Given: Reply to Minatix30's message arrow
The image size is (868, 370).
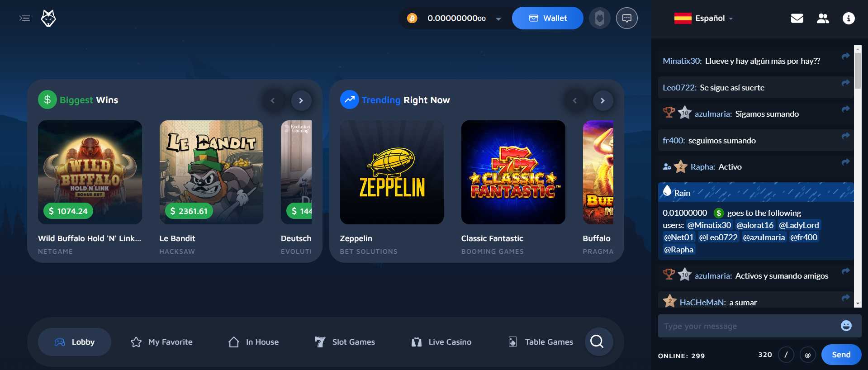Looking at the screenshot, I should (x=845, y=56).
